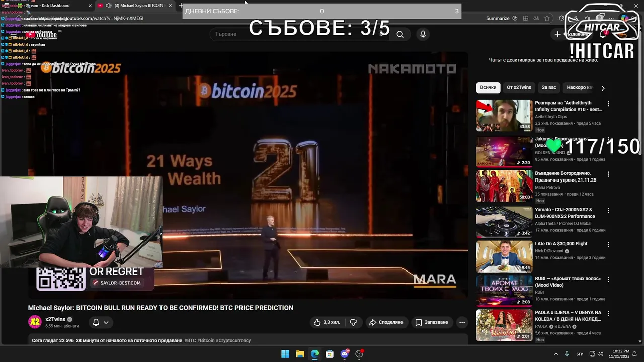Open Microsoft Store from taskbar

pos(330,354)
